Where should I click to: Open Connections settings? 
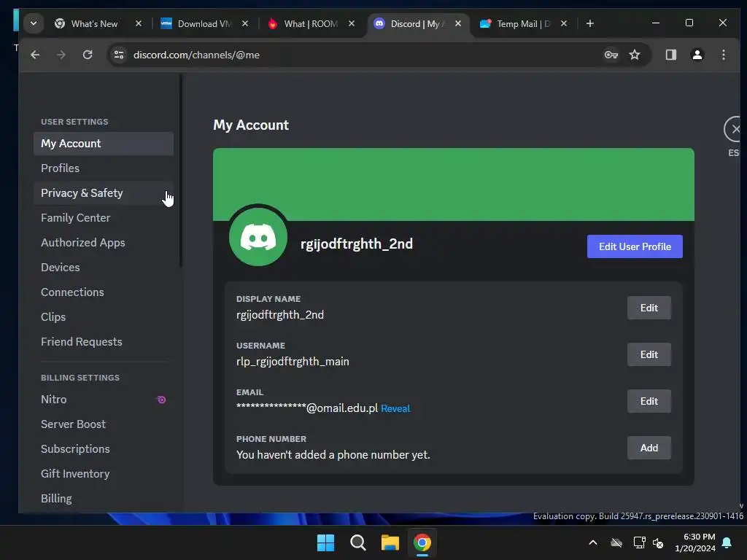point(104,292)
